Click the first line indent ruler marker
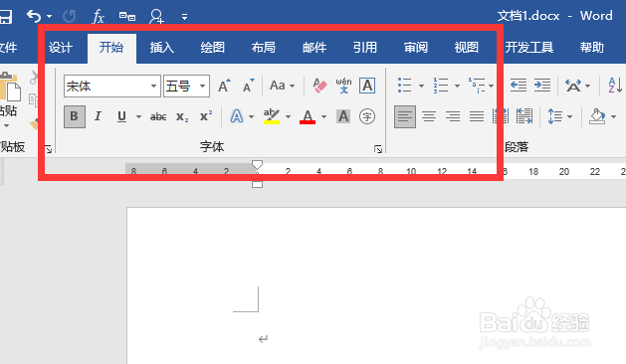Screen dimensions: 626x364 click(257, 165)
